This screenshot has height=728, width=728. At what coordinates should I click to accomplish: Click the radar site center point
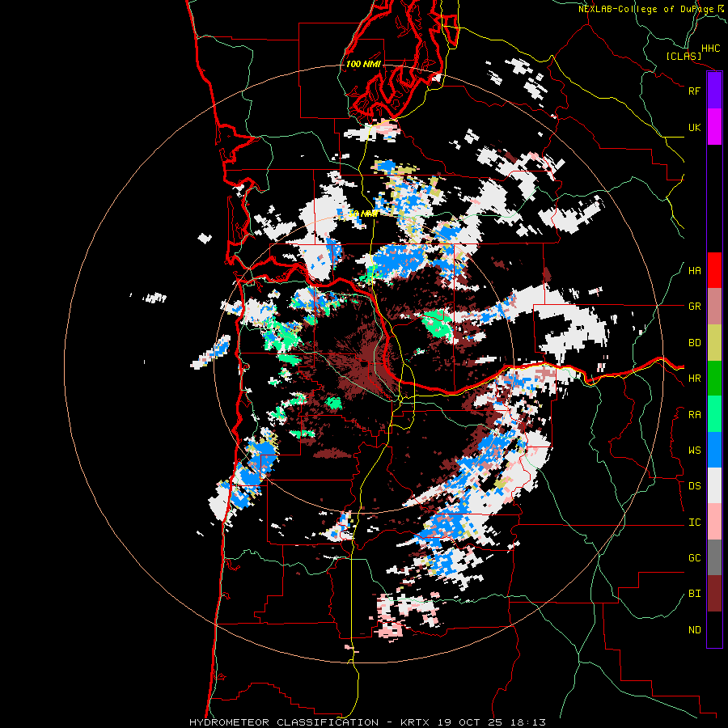click(x=363, y=363)
